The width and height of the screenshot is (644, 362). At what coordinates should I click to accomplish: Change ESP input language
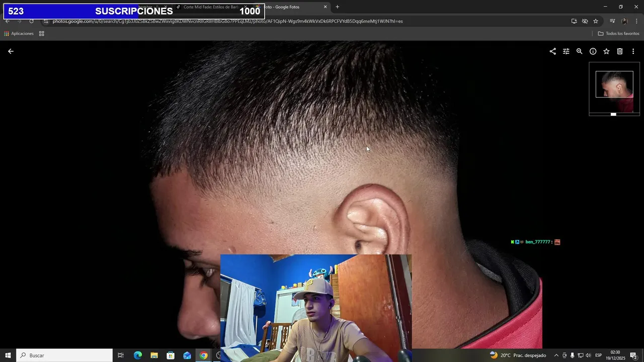[x=598, y=355]
